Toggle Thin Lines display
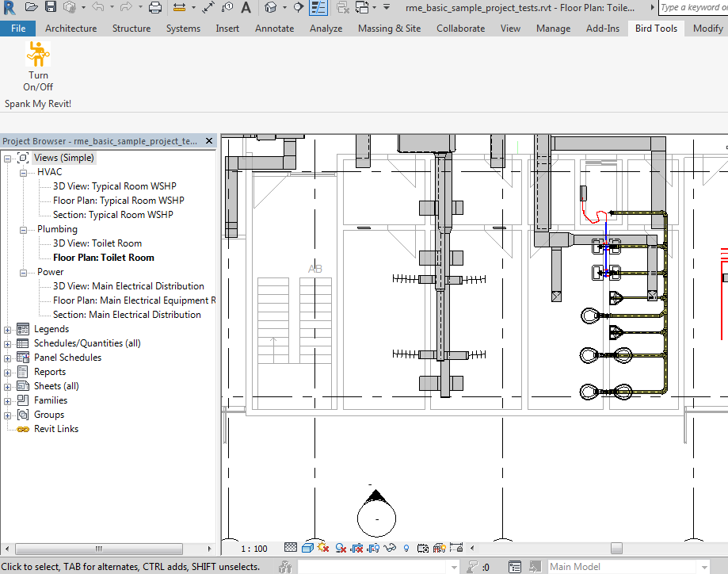The width and height of the screenshot is (728, 574). [318, 7]
